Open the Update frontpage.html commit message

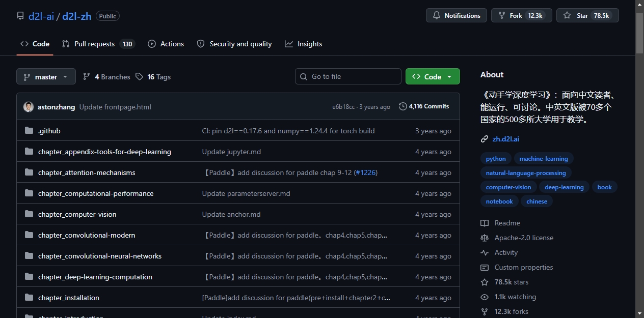(115, 107)
